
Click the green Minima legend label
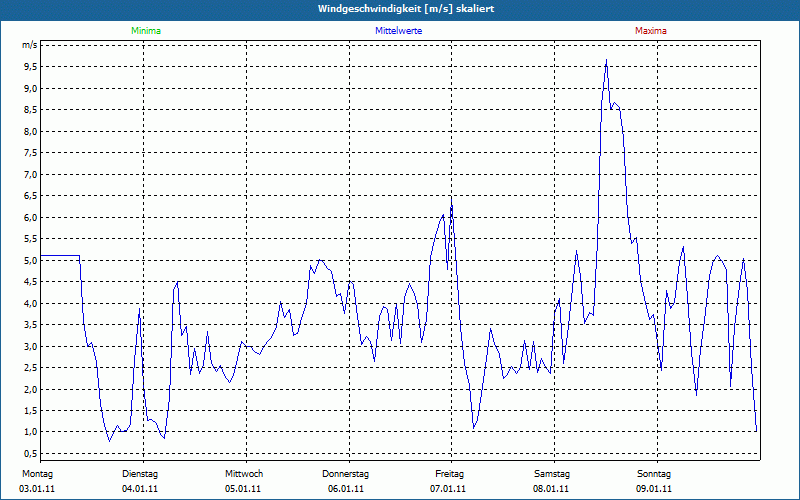tap(146, 31)
